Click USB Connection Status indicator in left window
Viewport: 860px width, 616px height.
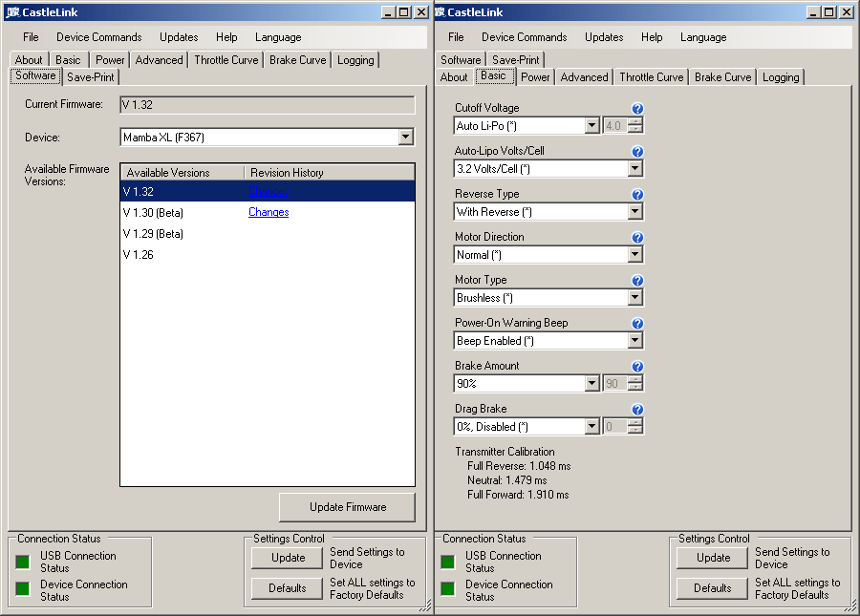(23, 562)
